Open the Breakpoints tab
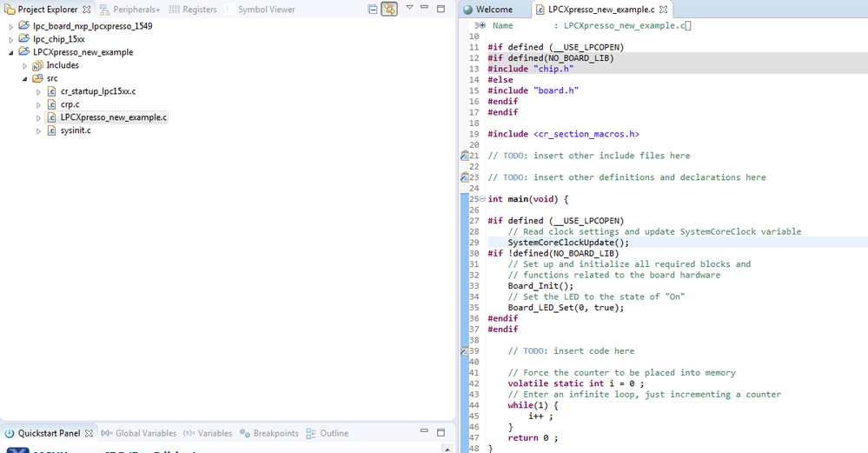This screenshot has height=453, width=868. tap(269, 433)
